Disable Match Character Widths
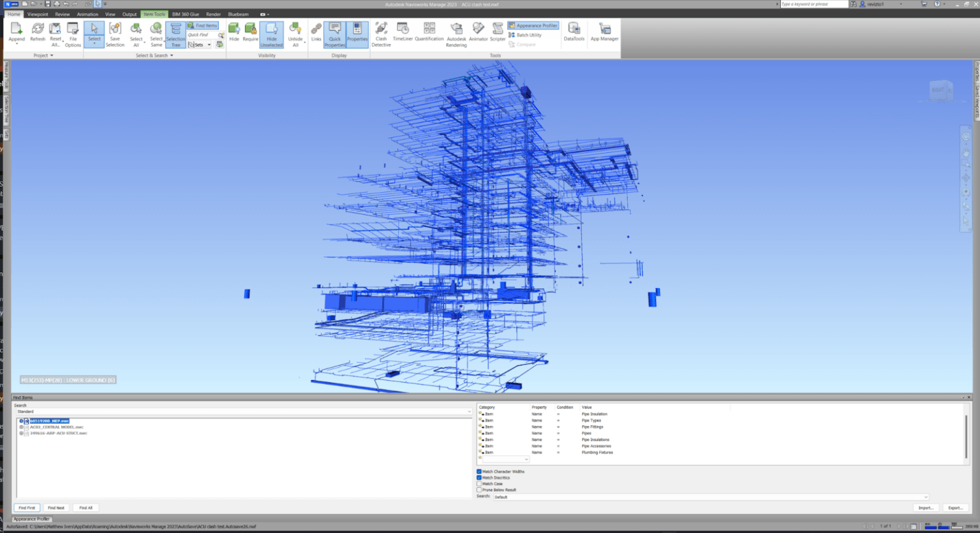 coord(479,472)
